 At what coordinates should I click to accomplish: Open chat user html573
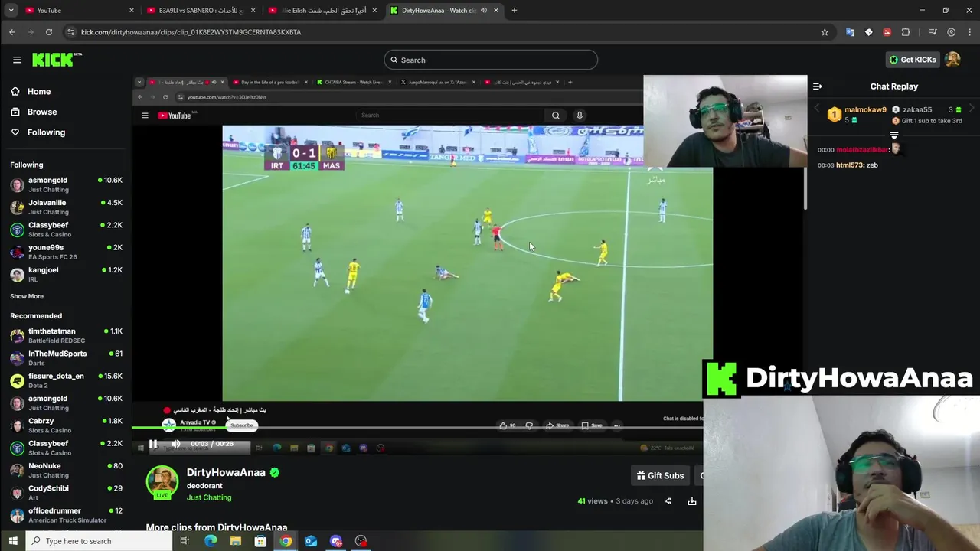tap(850, 165)
